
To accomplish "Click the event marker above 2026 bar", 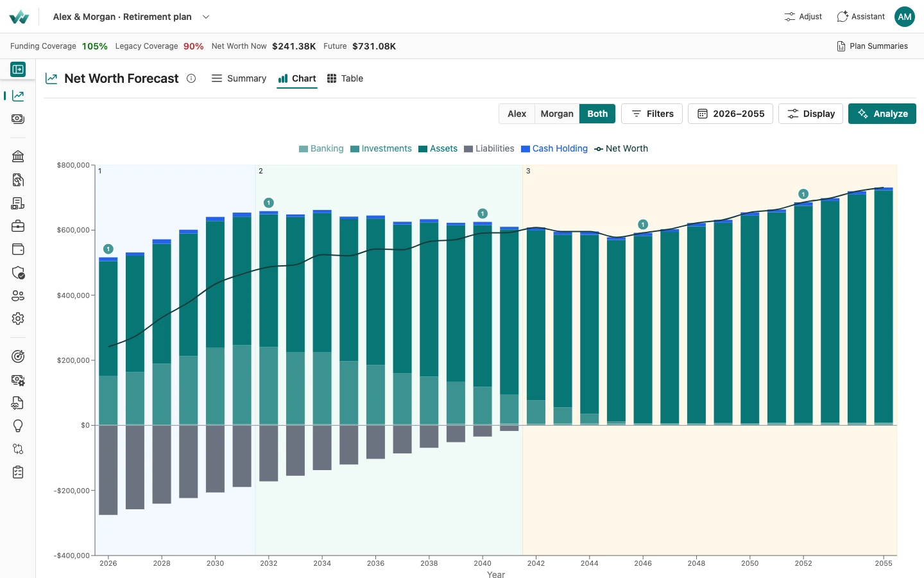I will [108, 249].
